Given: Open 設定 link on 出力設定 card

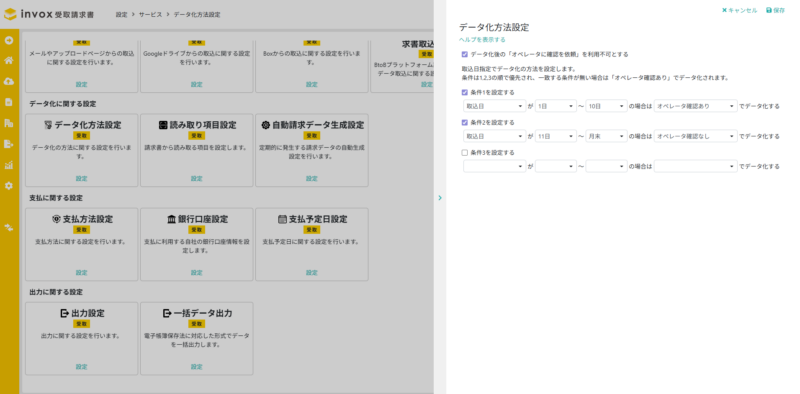Looking at the screenshot, I should (x=82, y=366).
